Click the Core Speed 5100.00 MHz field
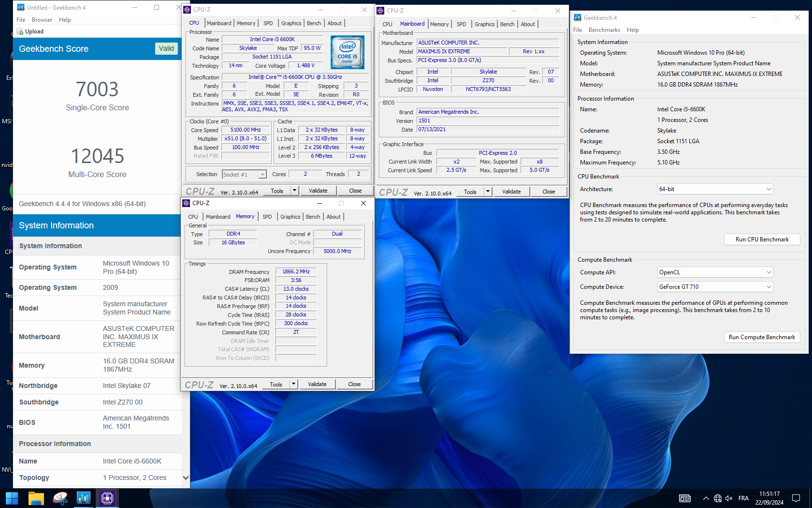The width and height of the screenshot is (812, 508). click(x=246, y=130)
